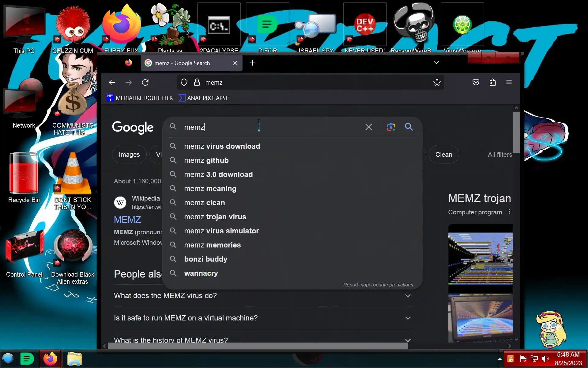Click the Save to Pocket icon

point(476,82)
